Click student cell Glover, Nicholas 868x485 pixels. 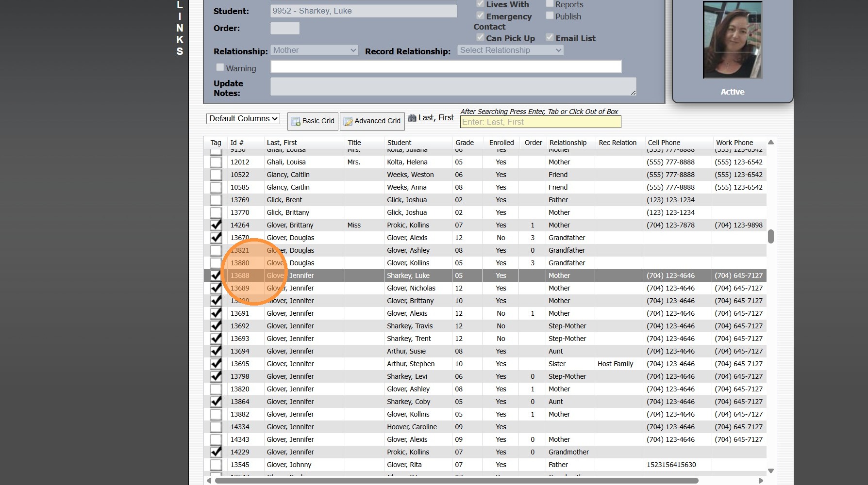[411, 288]
